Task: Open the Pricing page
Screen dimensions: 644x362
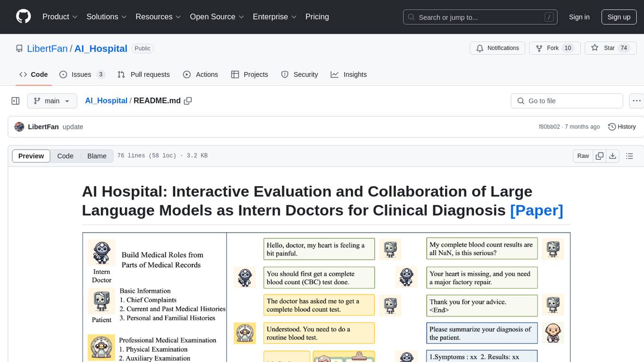Action: 317,17
